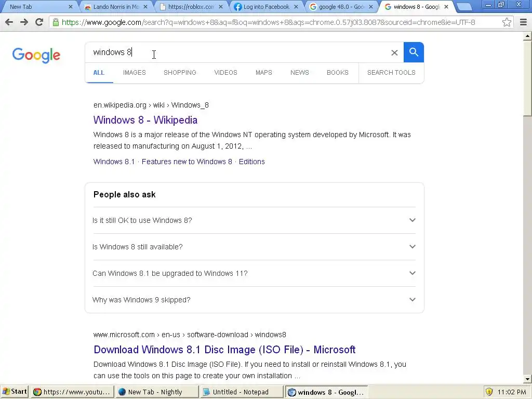Click the vertical scrollbar thumb
This screenshot has width=532, height=399.
(x=528, y=78)
